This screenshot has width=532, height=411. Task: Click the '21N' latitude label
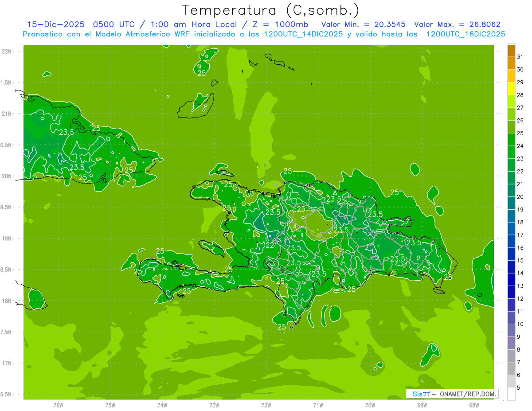7,114
